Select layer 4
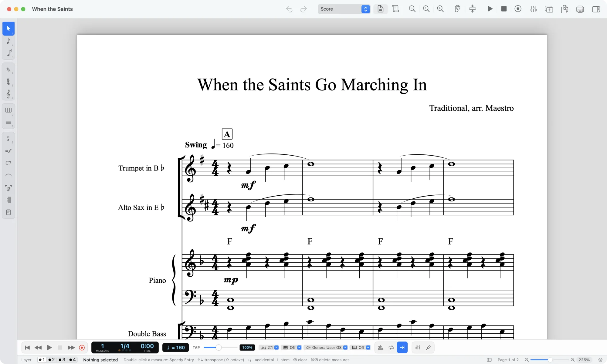The height and width of the screenshot is (364, 607). click(73, 360)
